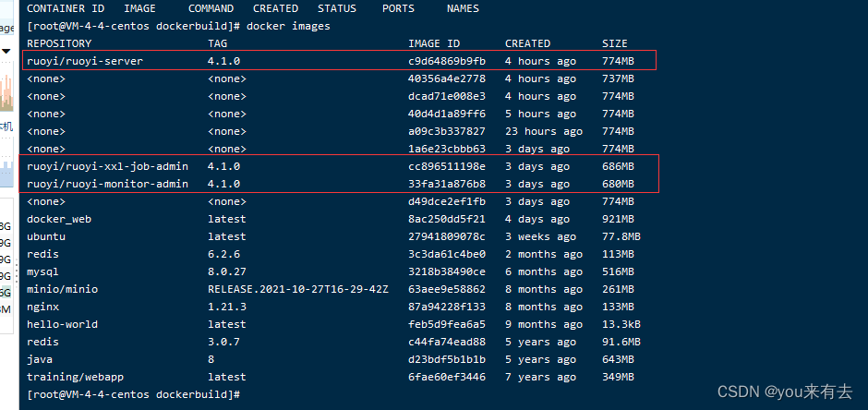Select image ID dcad71e008e3
This screenshot has width=868, height=410.
pyautogui.click(x=447, y=96)
